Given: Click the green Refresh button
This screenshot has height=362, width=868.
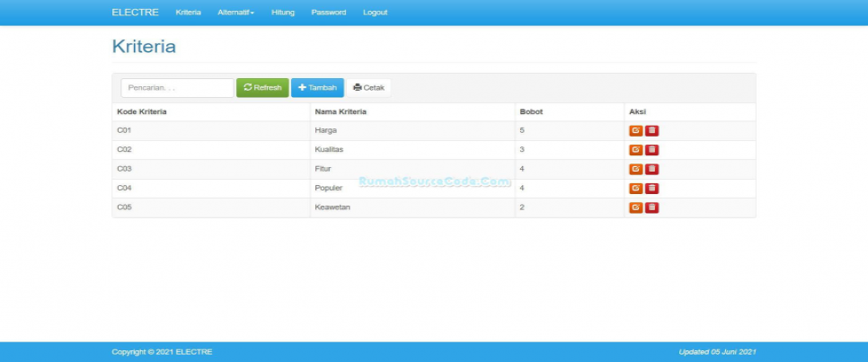Looking at the screenshot, I should (262, 87).
